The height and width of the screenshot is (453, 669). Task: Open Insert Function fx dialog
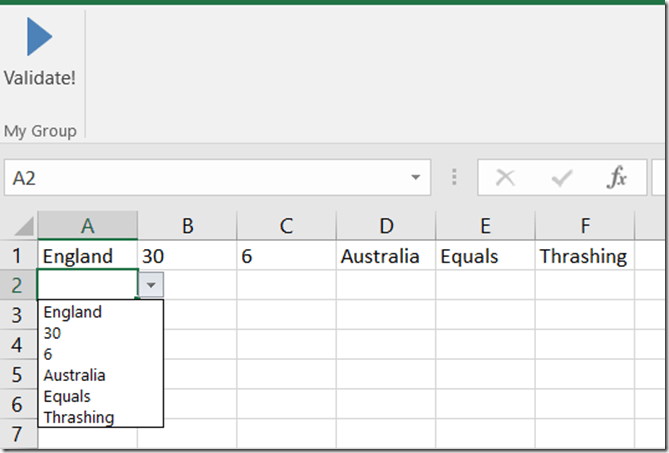618,179
